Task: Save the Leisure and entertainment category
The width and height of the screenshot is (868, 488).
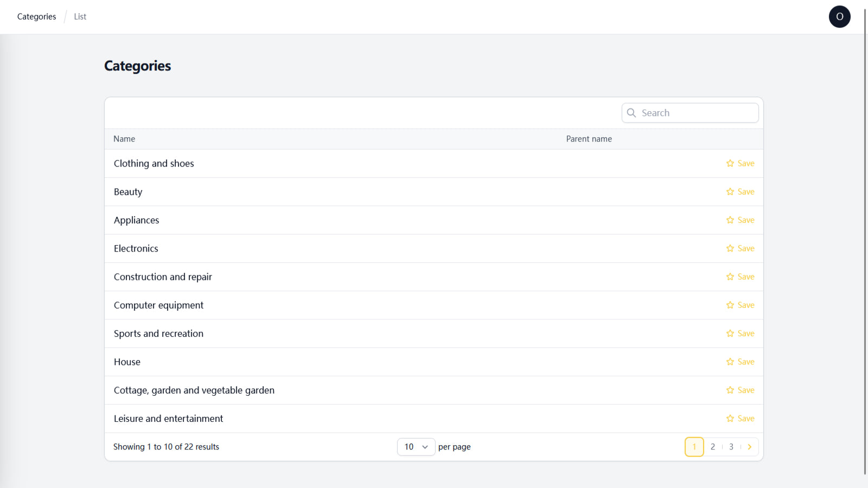Action: tap(741, 419)
